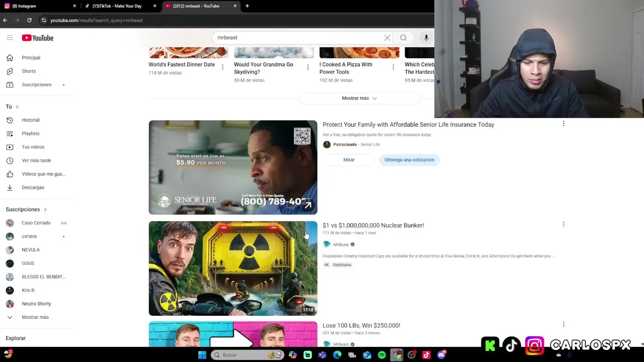644x362 pixels.
Task: Open the TikTok app from the taskbar
Action: (426, 355)
